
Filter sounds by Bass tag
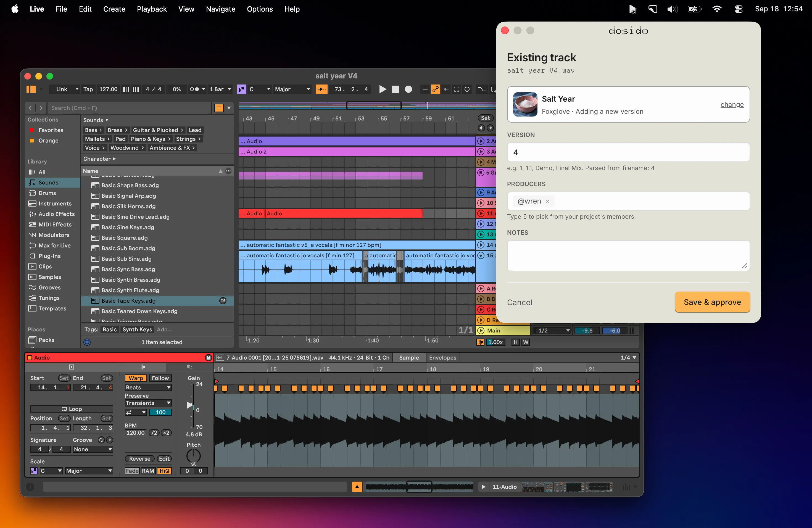coord(93,130)
